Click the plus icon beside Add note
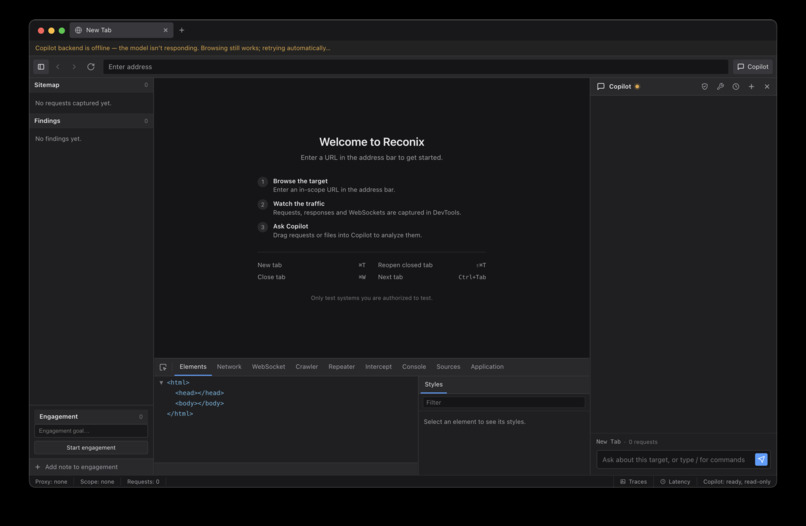 [x=38, y=467]
